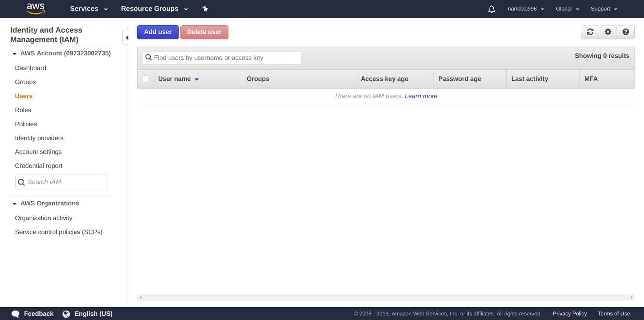This screenshot has height=320, width=644.
Task: Click the pin shortcut icon in navbar
Action: coord(205,9)
